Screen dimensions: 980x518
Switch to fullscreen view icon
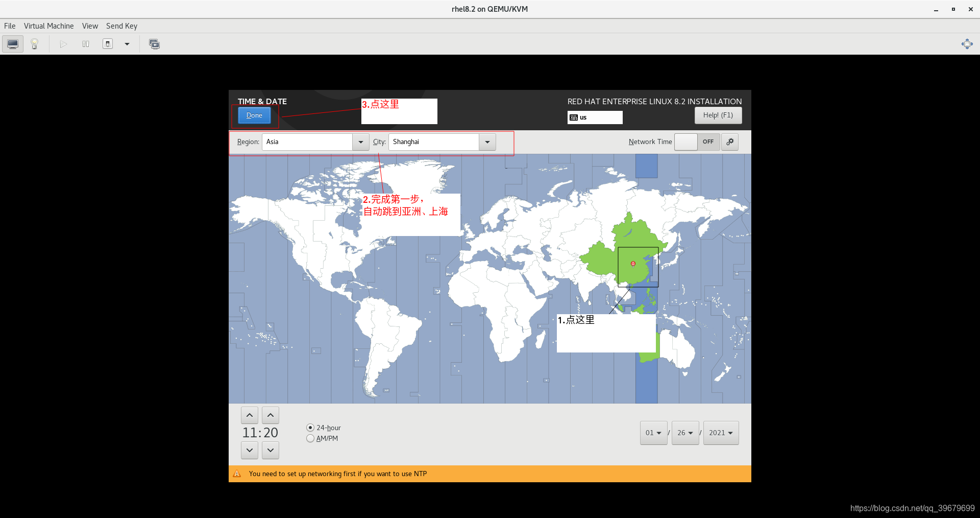(x=967, y=44)
